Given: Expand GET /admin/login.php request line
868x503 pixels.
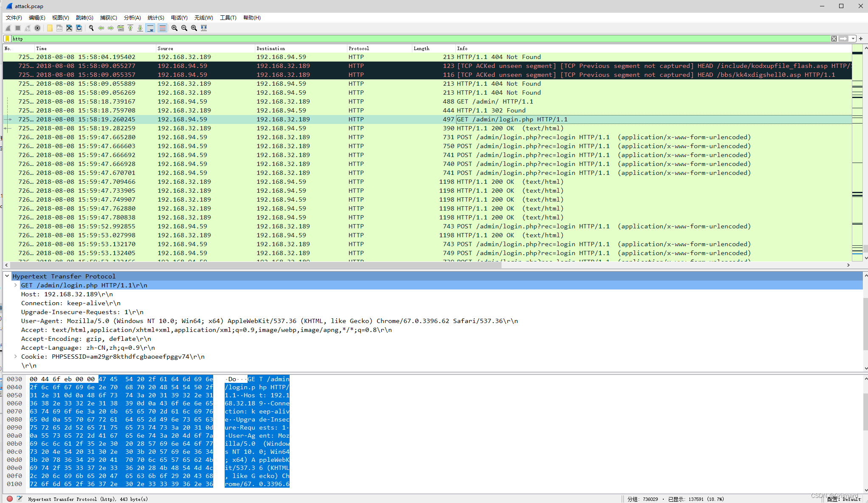Looking at the screenshot, I should click(16, 285).
